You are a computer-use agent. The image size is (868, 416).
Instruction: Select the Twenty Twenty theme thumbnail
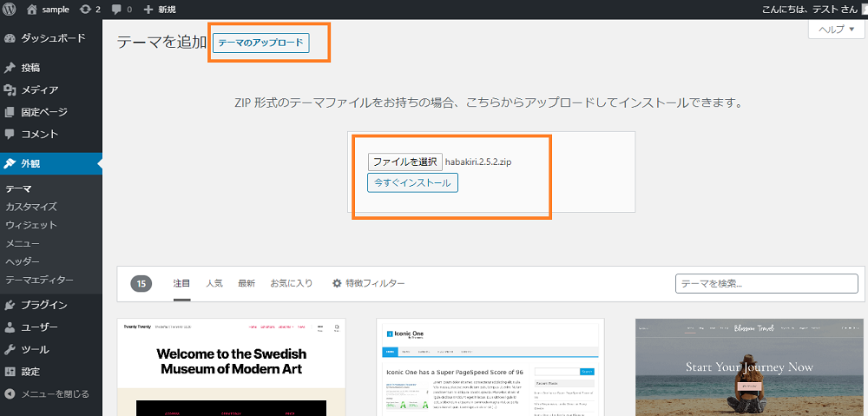232,367
